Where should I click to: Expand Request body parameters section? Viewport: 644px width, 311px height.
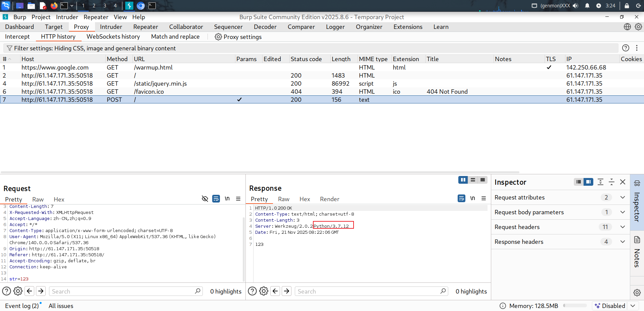coord(623,212)
